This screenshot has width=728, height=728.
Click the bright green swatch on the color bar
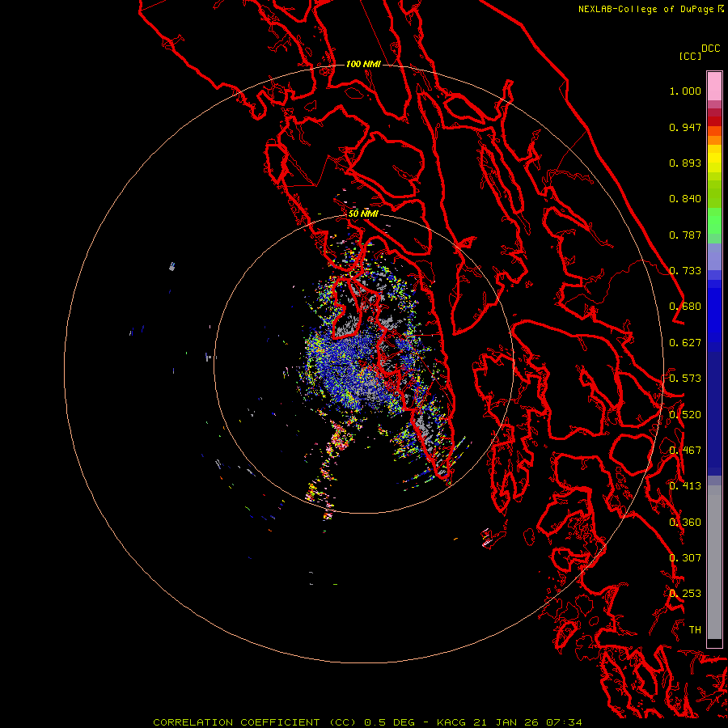tap(714, 221)
